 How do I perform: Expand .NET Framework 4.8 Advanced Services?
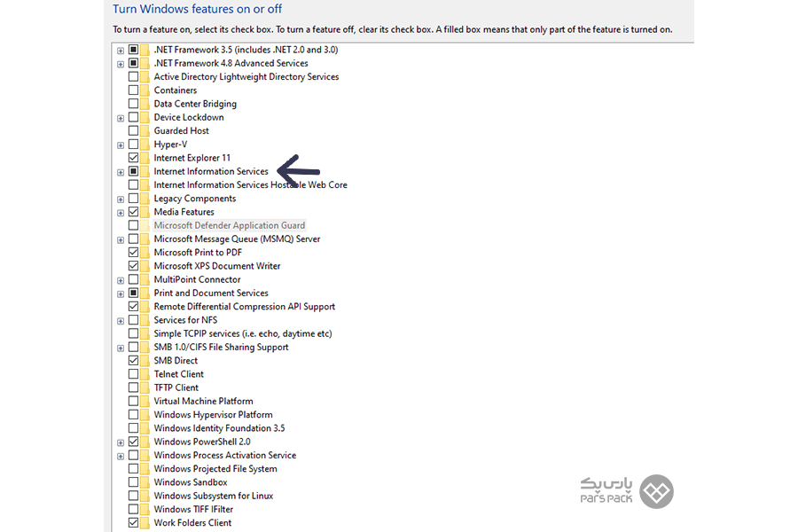(121, 64)
